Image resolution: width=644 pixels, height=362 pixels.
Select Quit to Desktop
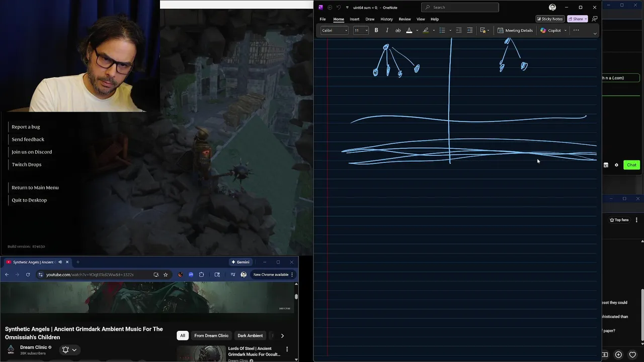point(29,200)
